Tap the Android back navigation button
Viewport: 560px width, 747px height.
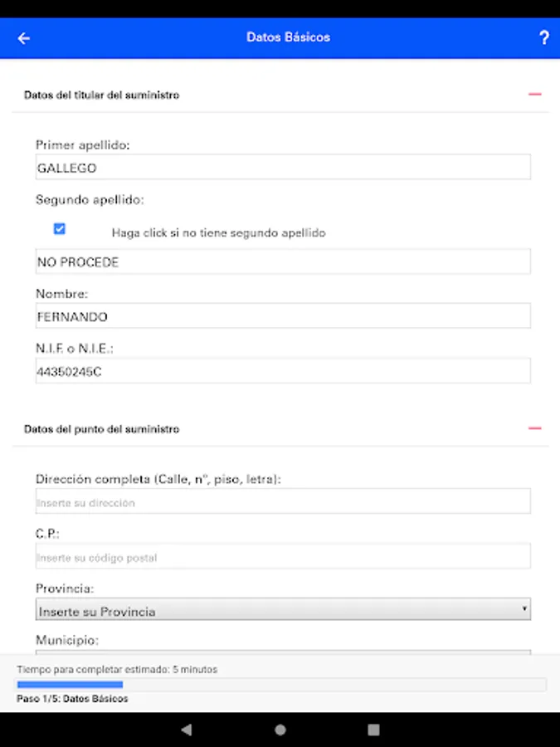tap(187, 730)
